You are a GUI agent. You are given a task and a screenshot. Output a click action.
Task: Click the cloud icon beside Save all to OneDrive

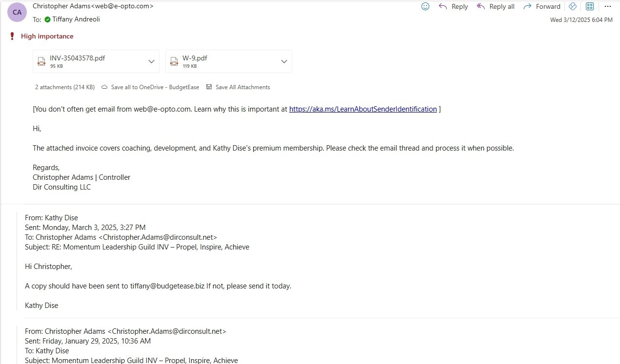coord(104,87)
